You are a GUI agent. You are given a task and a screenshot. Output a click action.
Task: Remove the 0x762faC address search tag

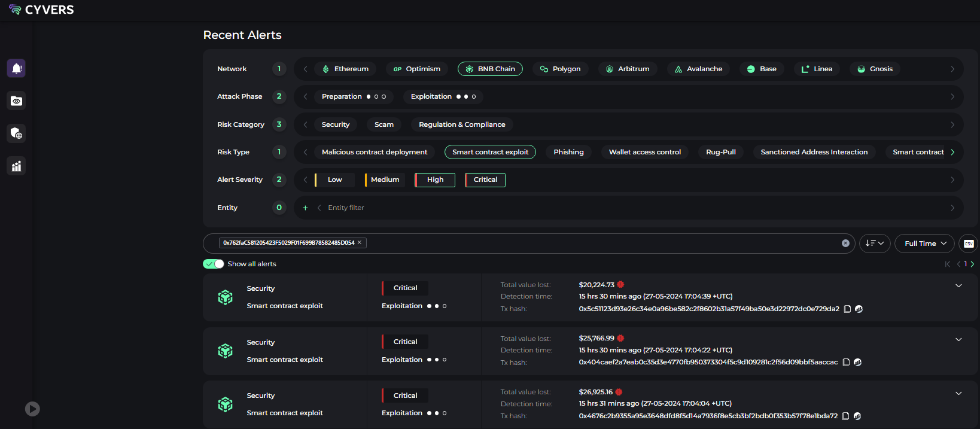pos(360,242)
